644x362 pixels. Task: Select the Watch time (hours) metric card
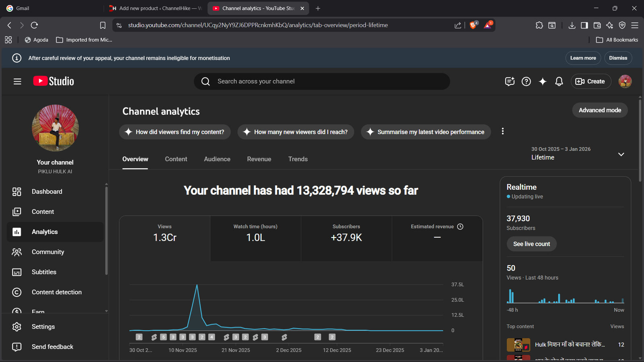click(255, 238)
